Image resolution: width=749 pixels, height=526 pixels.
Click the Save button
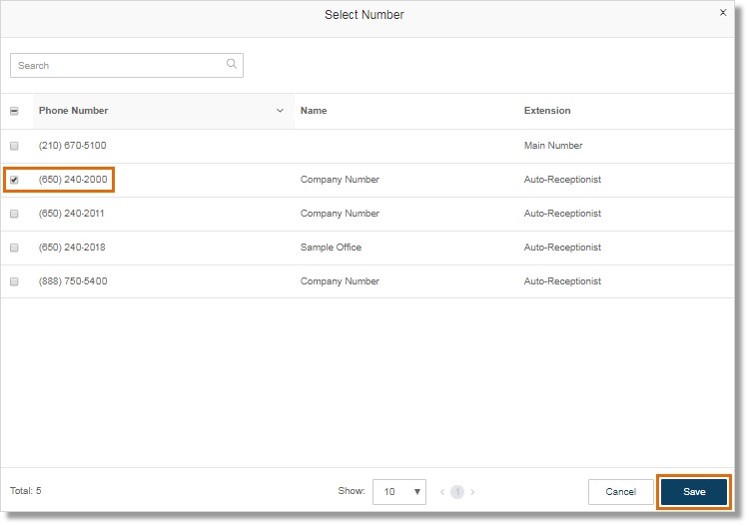[x=694, y=492]
